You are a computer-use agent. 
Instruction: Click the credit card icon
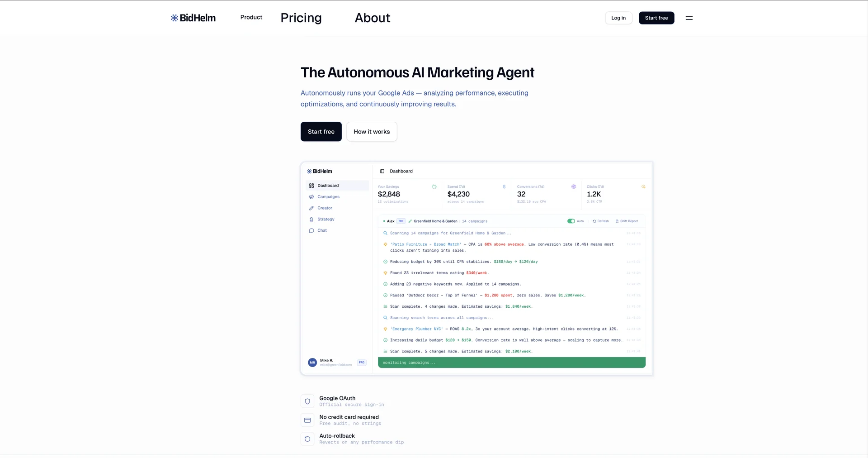point(307,420)
